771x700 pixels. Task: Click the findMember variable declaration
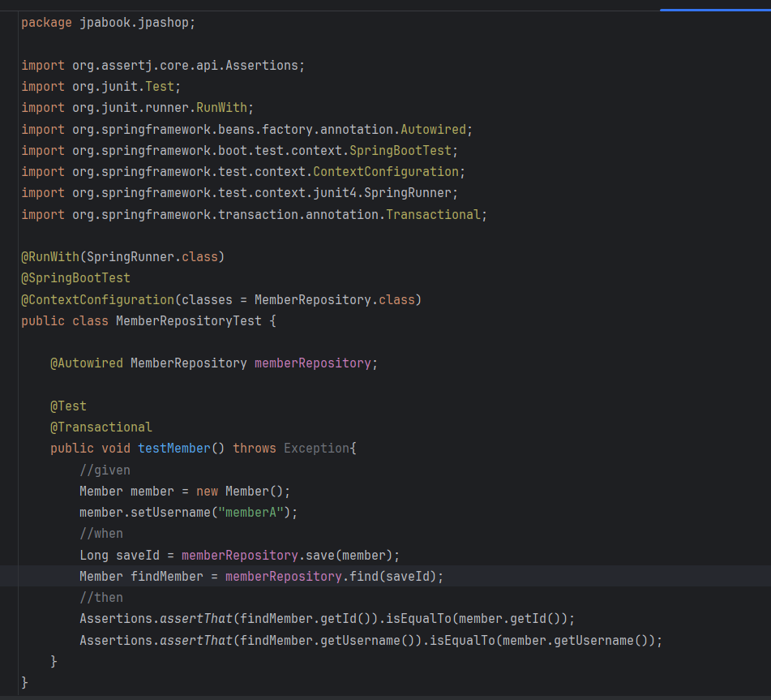click(167, 577)
